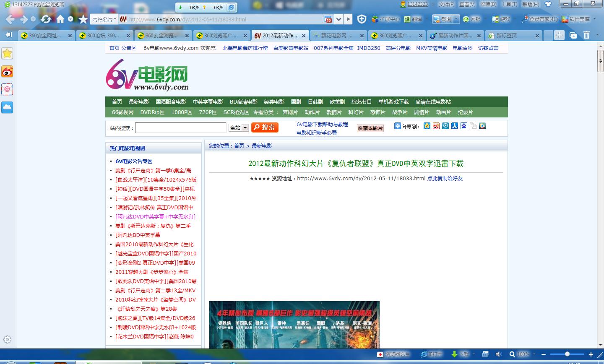
Task: Open sidebar settings gear icon
Action: (x=7, y=340)
